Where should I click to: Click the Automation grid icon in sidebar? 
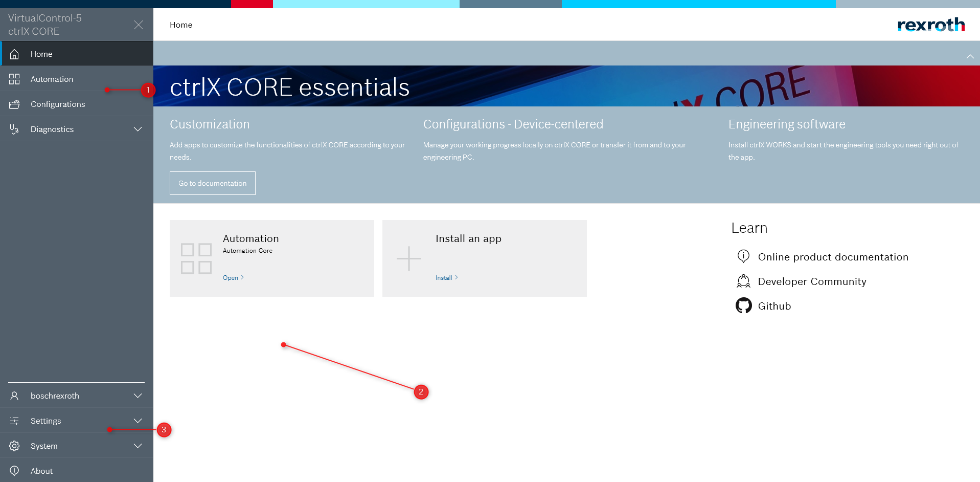[x=14, y=79]
